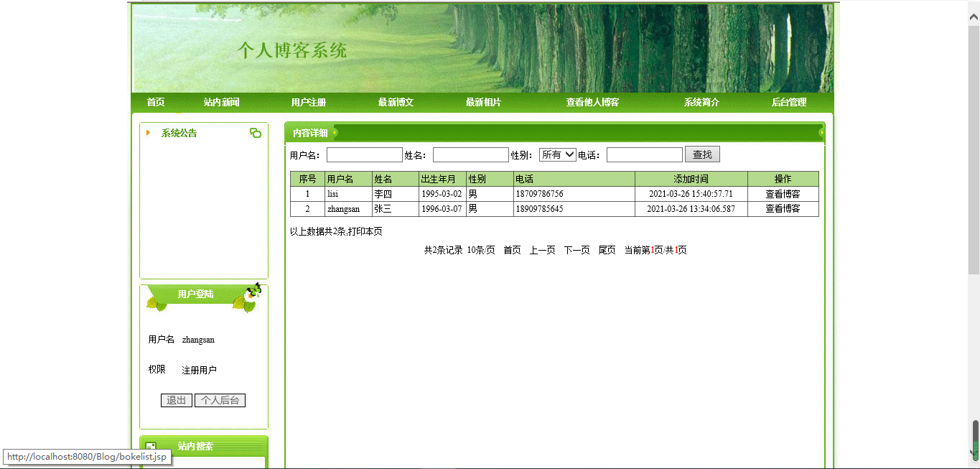Click the 查找 search button

pos(702,154)
